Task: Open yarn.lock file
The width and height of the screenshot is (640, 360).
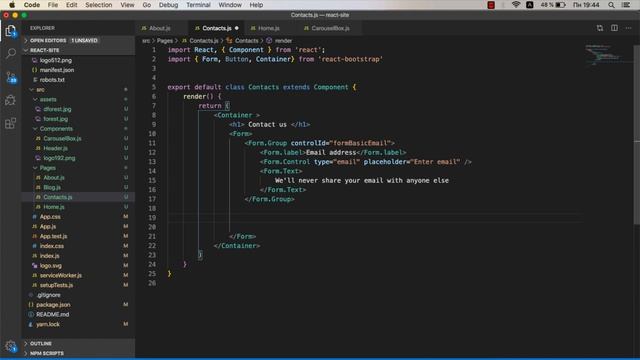Action: point(78,324)
